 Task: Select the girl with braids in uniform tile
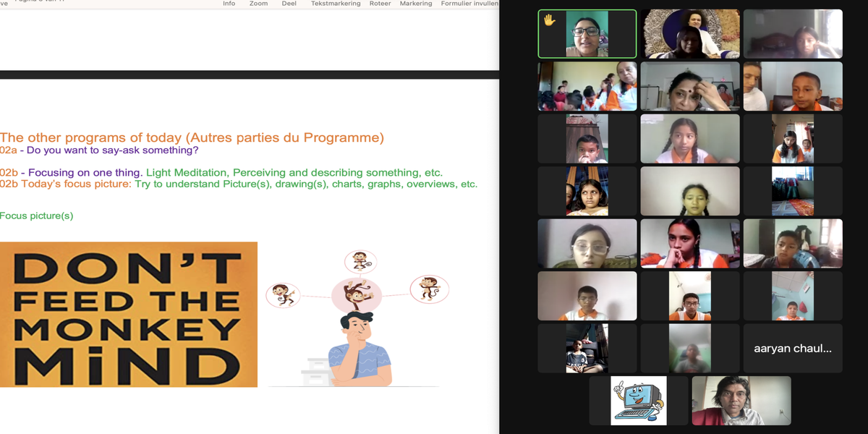[x=691, y=138]
